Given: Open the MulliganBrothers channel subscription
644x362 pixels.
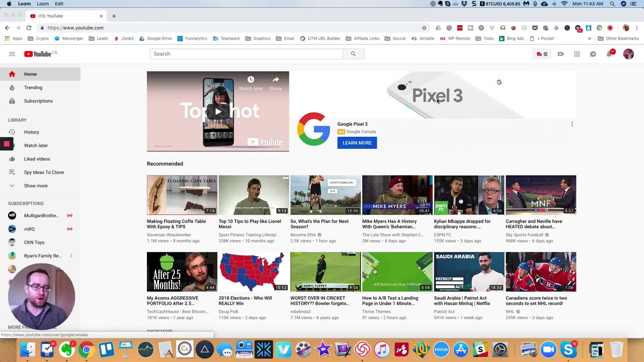Looking at the screenshot, I should [40, 216].
